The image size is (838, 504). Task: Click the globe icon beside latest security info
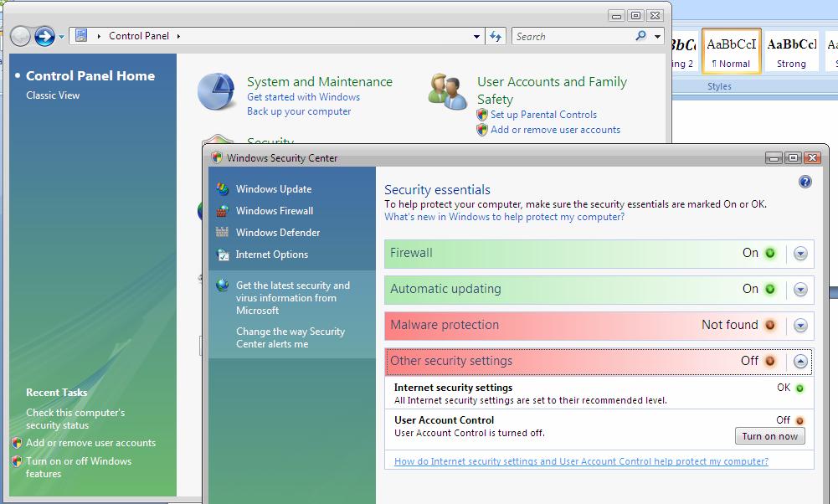(x=223, y=285)
